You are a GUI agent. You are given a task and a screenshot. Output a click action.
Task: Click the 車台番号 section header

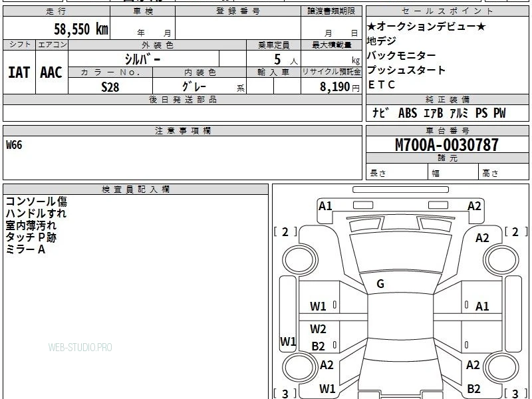point(447,130)
